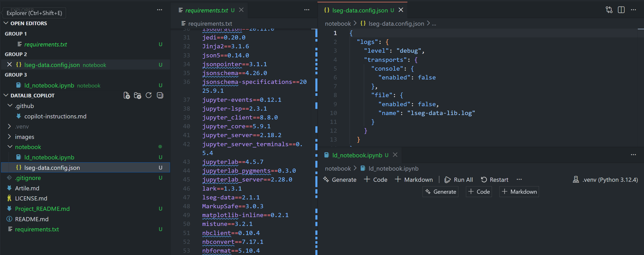Viewport: 644px width, 255px height.
Task: Click matplotlib-inline==0.2.1 line
Action: coord(245,215)
